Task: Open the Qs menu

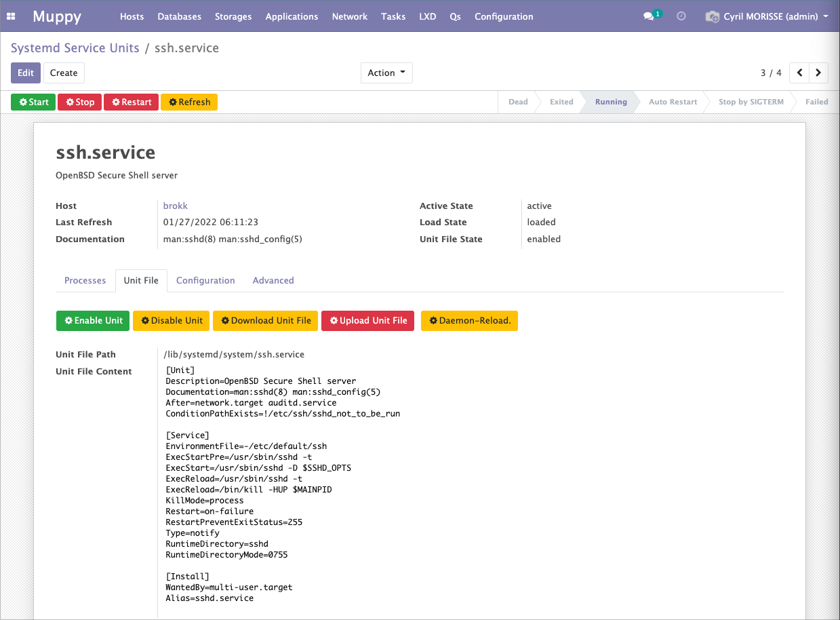Action: pos(455,16)
